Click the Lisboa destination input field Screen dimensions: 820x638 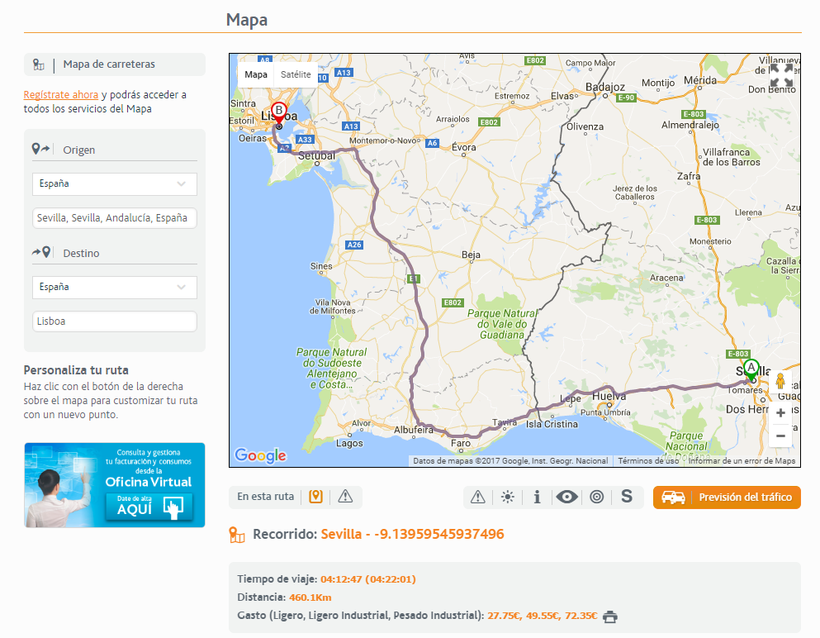(114, 321)
